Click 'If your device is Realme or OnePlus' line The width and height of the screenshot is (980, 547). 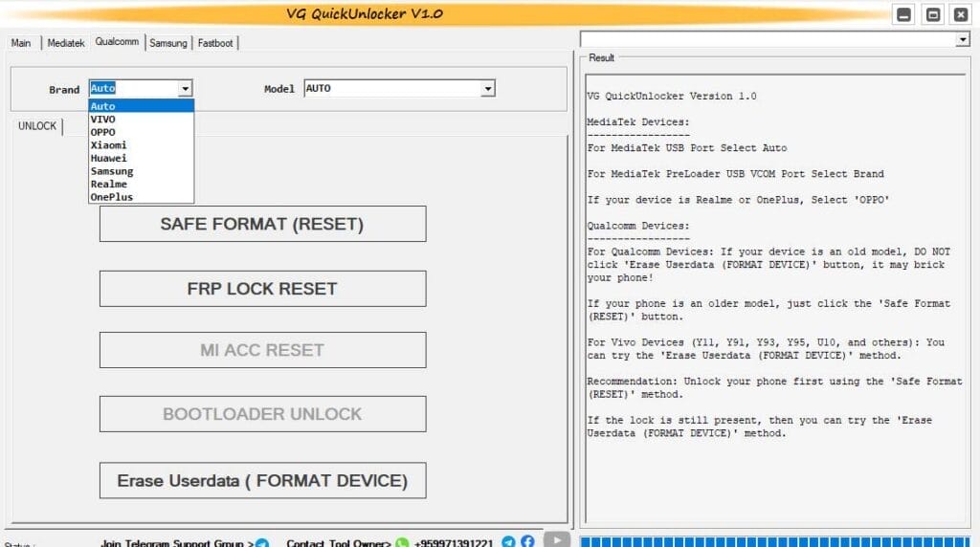click(738, 200)
